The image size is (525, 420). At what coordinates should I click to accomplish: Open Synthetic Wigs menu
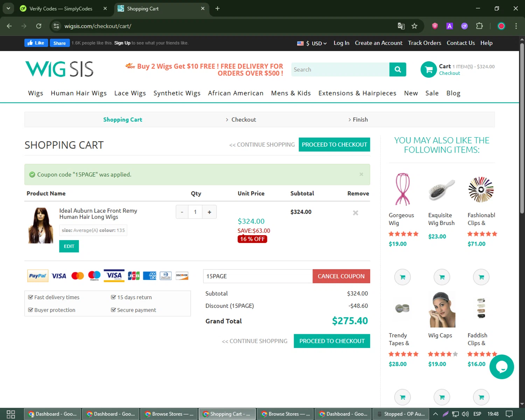tap(177, 93)
